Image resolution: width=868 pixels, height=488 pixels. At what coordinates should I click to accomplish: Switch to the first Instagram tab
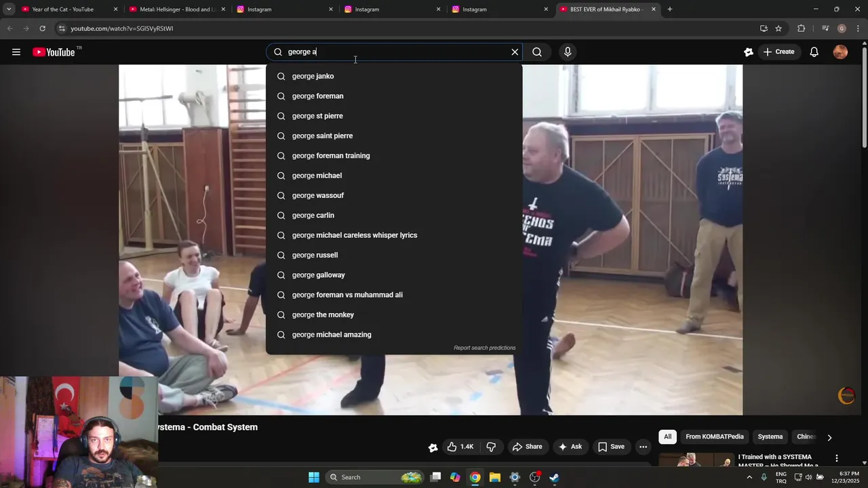click(260, 9)
